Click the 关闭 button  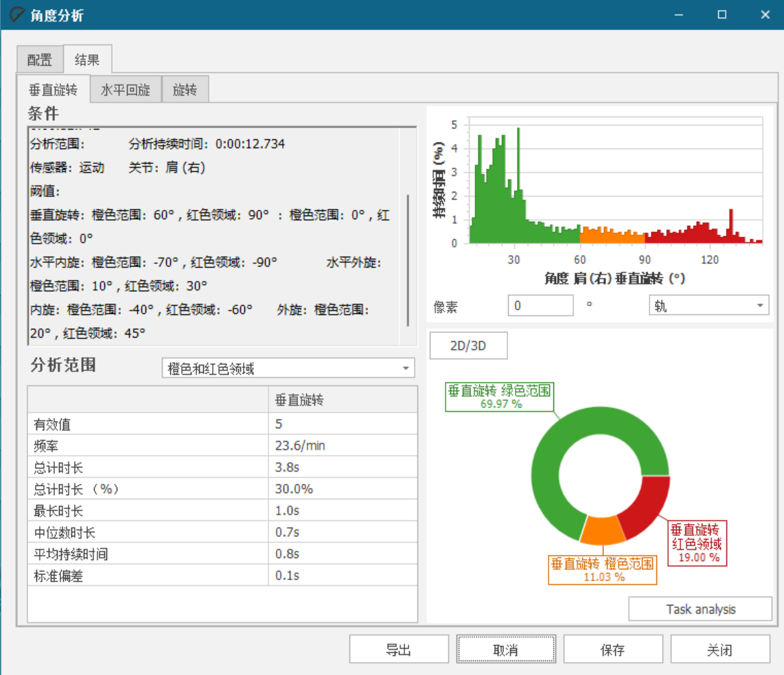tap(719, 650)
